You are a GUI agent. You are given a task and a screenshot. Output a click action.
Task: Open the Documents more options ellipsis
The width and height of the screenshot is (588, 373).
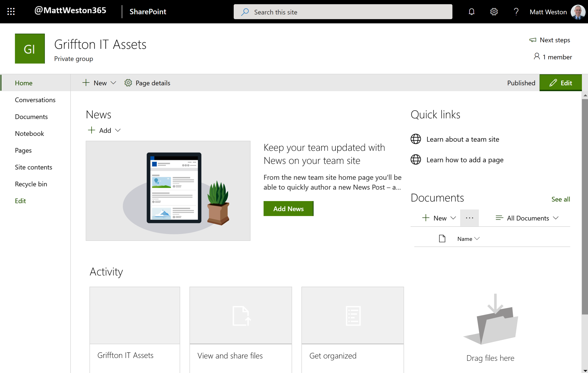pyautogui.click(x=469, y=218)
